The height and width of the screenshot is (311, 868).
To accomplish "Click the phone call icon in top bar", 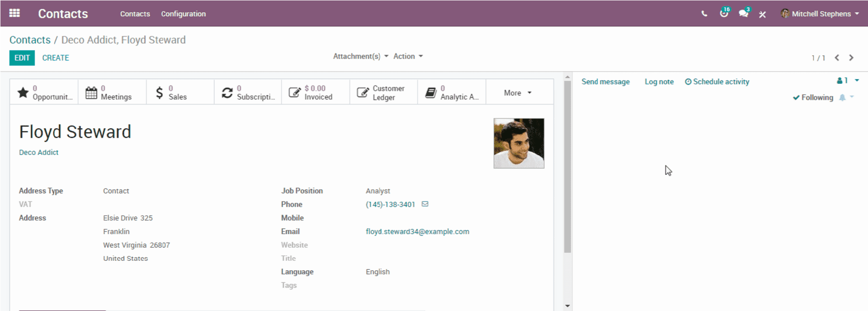I will tap(704, 14).
